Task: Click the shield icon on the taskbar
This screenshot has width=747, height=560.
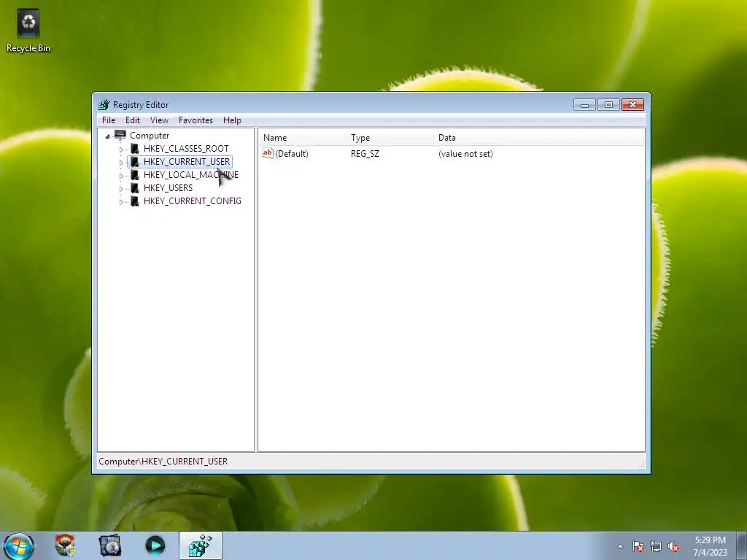Action: click(65, 545)
